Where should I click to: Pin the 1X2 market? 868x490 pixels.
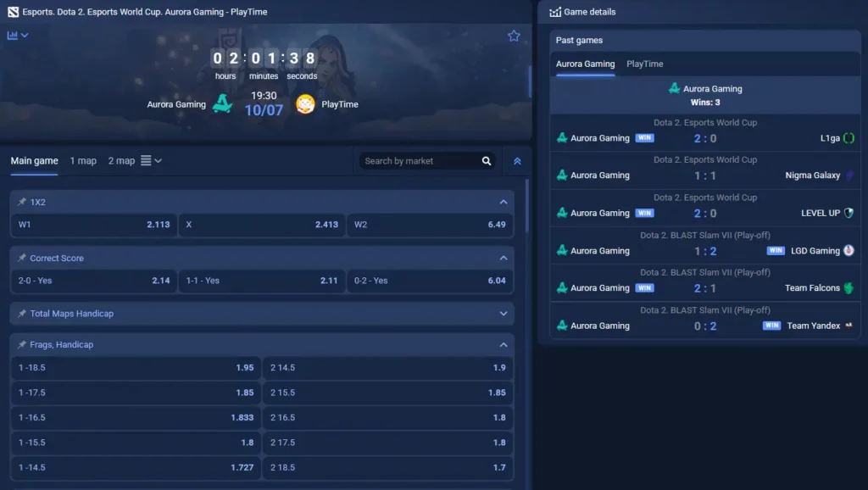click(x=21, y=202)
